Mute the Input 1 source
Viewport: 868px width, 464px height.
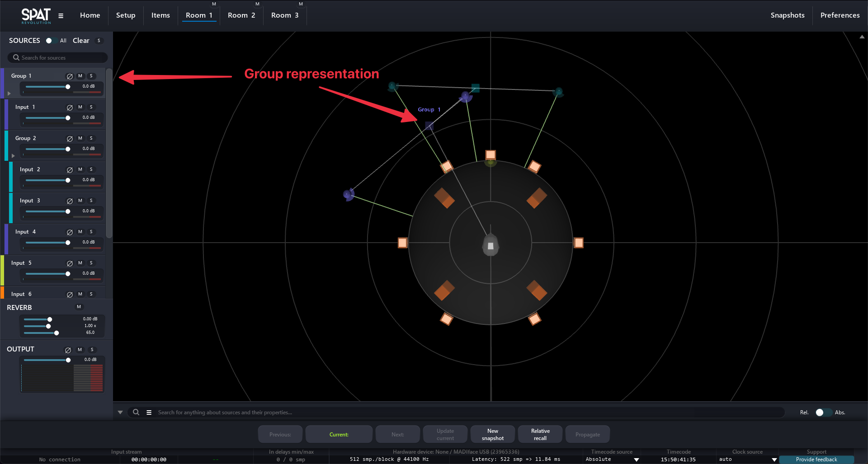click(80, 107)
